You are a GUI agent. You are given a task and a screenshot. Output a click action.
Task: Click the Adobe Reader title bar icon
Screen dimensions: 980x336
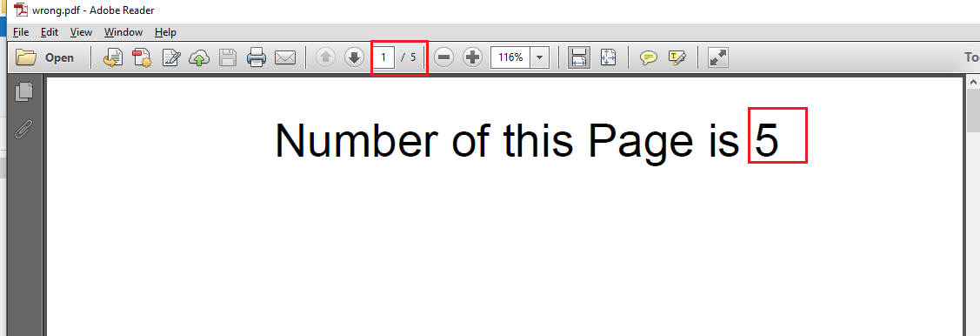tap(21, 10)
